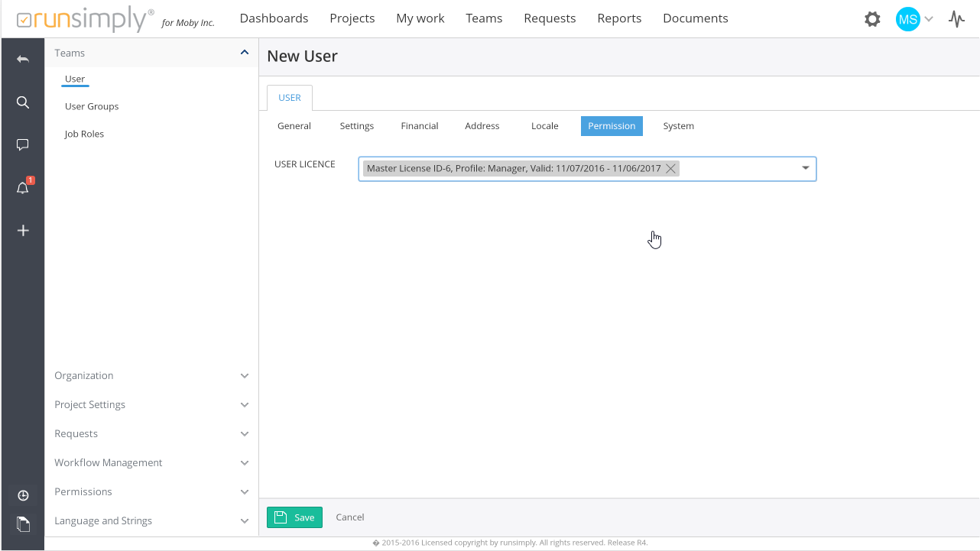Image resolution: width=980 pixels, height=551 pixels.
Task: Collapse the Teams section
Action: click(245, 53)
